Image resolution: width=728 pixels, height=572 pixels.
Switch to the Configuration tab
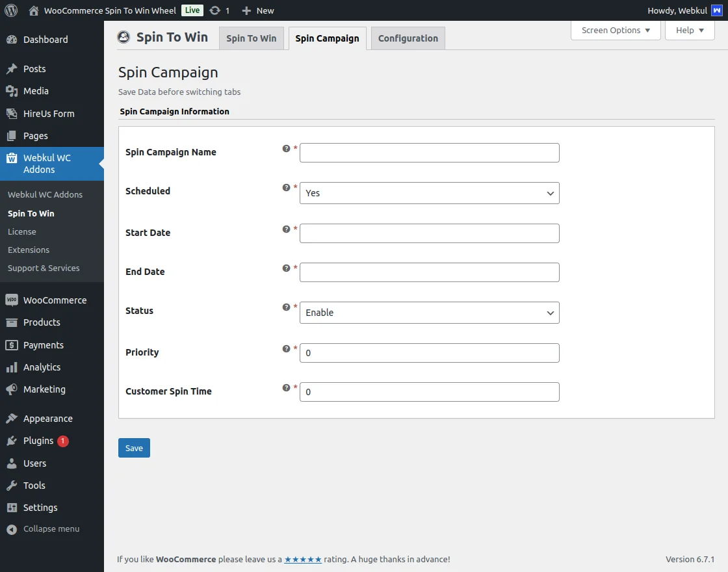(408, 38)
